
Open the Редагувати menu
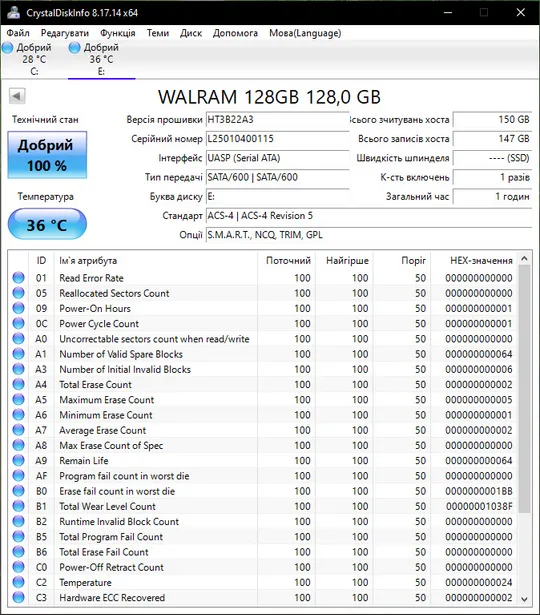65,33
